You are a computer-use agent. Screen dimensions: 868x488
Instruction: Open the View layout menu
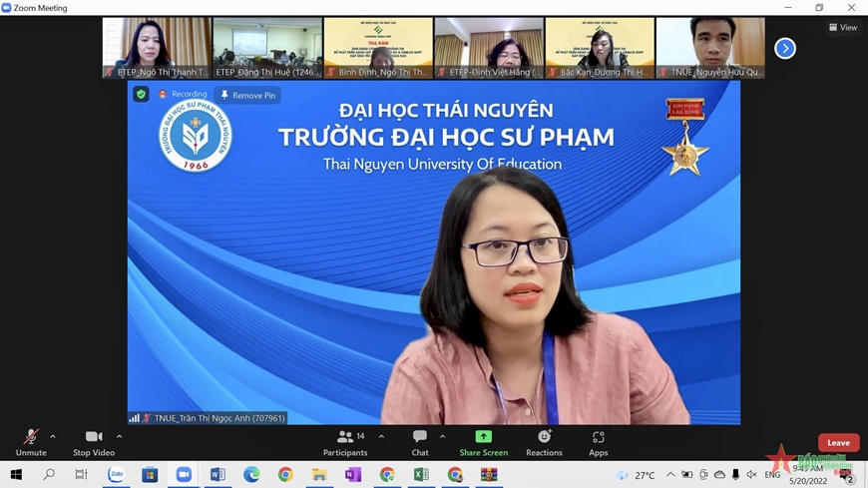(843, 27)
